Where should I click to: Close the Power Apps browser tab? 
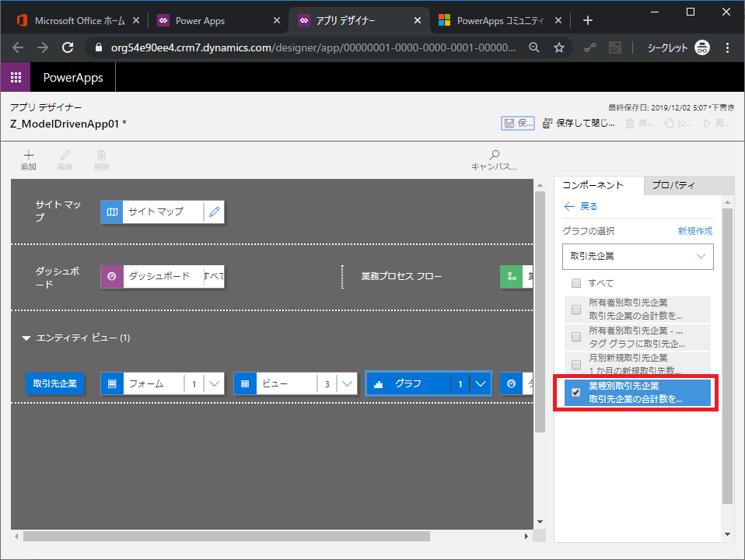[x=277, y=20]
